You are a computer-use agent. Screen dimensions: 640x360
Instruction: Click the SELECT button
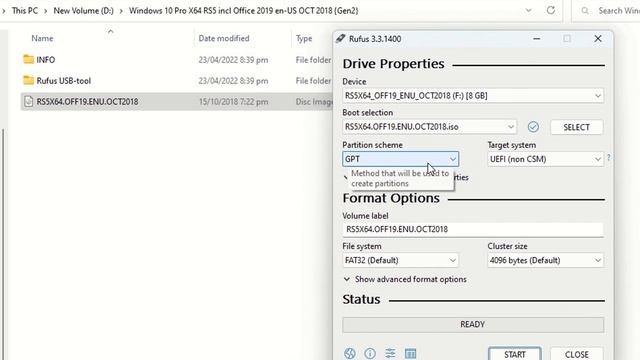[x=576, y=127]
